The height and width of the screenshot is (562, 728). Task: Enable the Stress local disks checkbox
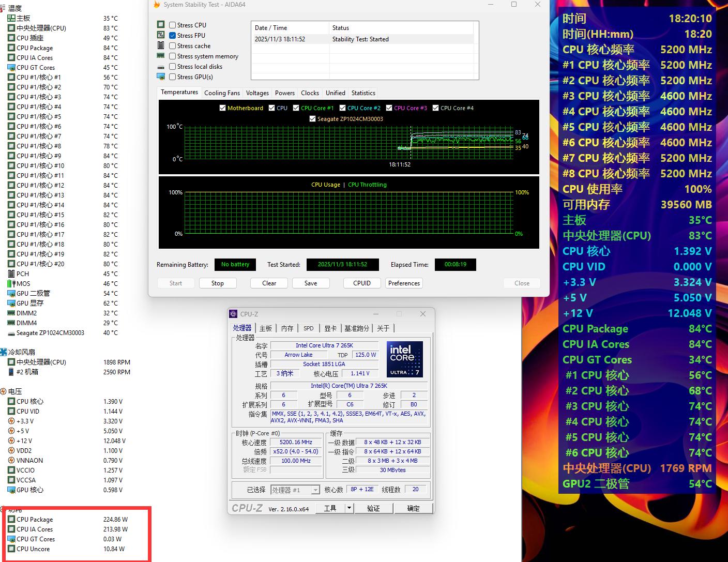tap(173, 66)
